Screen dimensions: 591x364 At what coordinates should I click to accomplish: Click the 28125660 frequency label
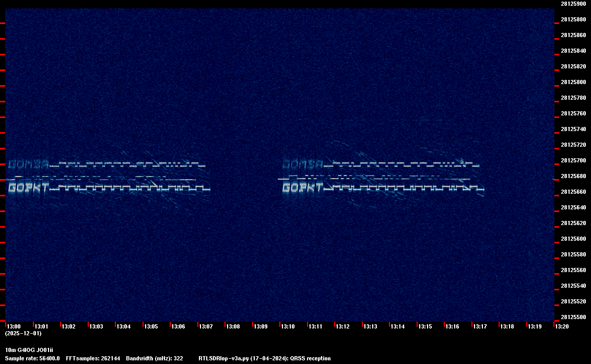(574, 192)
